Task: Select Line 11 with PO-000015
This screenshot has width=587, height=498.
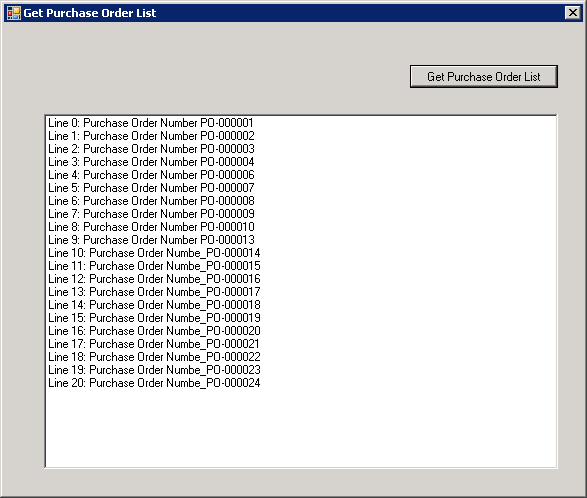Action: (154, 266)
